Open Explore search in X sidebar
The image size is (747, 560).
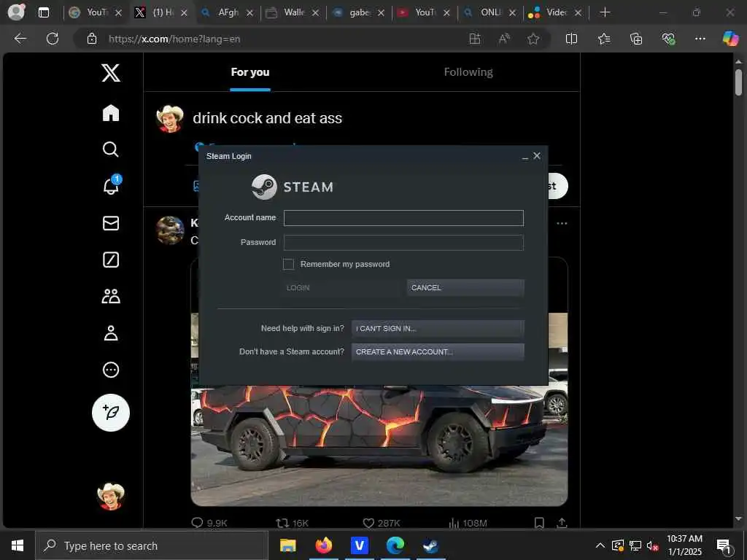111,149
